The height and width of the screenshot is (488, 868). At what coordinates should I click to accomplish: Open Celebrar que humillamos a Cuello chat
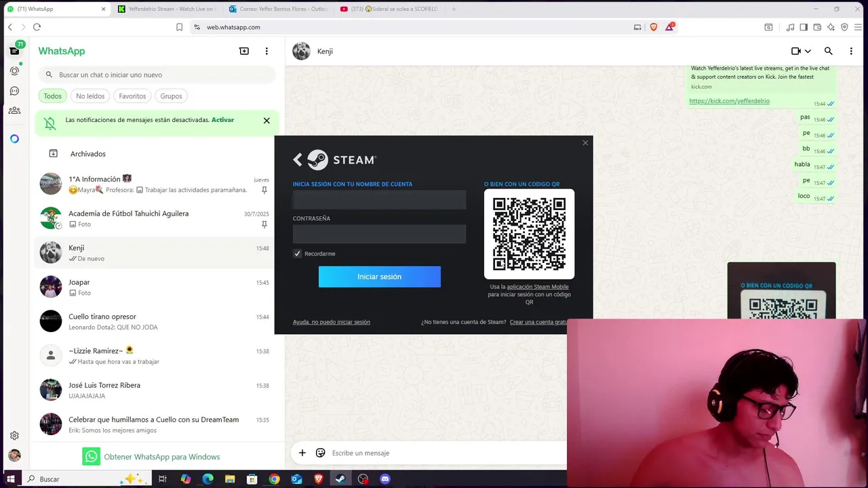click(x=155, y=424)
